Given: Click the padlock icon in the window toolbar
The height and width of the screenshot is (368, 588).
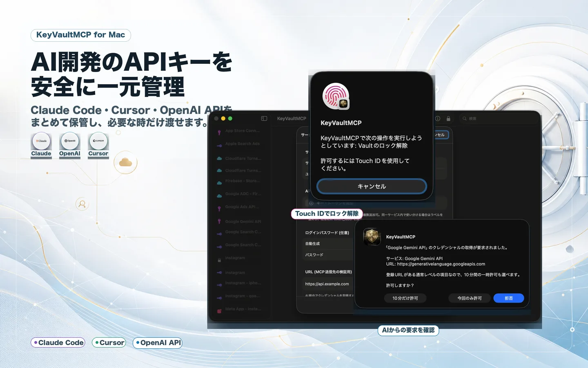Looking at the screenshot, I should tap(448, 119).
